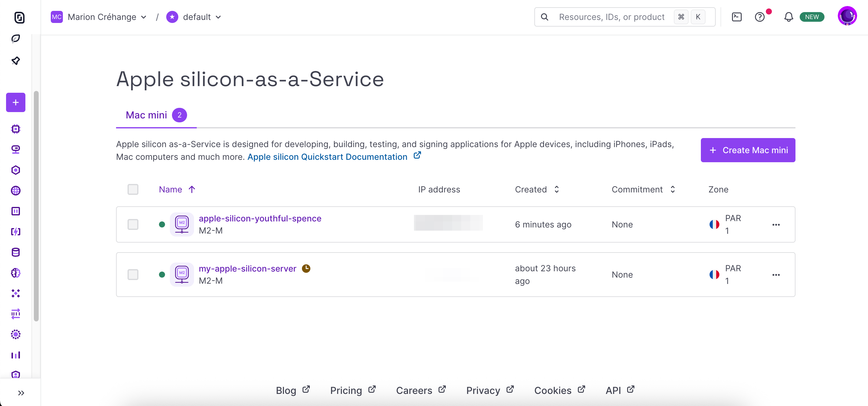This screenshot has height=406, width=868.
Task: Click the resources search input field
Action: [612, 17]
